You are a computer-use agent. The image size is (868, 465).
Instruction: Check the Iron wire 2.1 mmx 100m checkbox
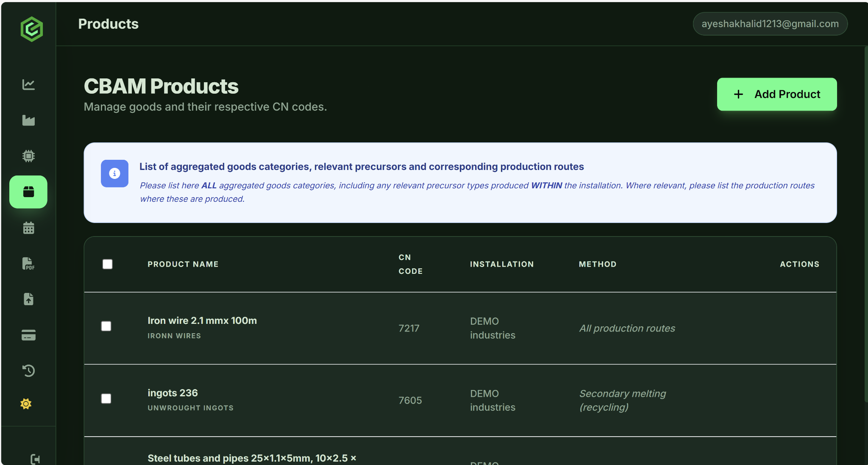coord(106,326)
